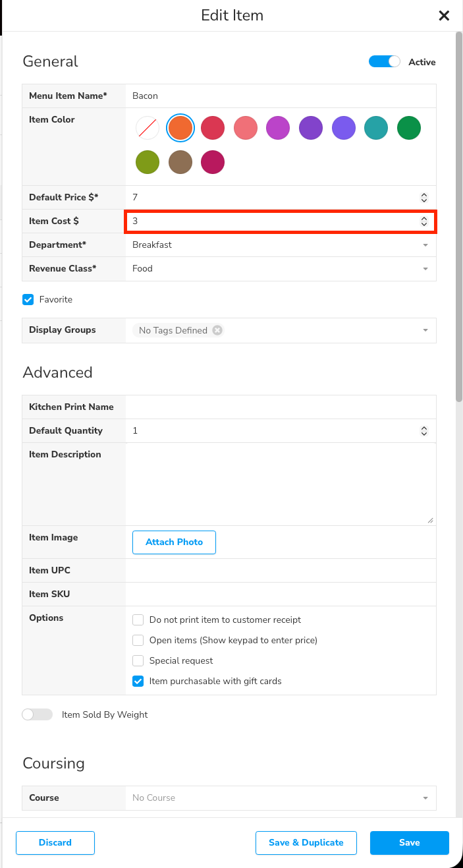The width and height of the screenshot is (463, 868).
Task: Pick the green item color
Action: click(x=409, y=128)
